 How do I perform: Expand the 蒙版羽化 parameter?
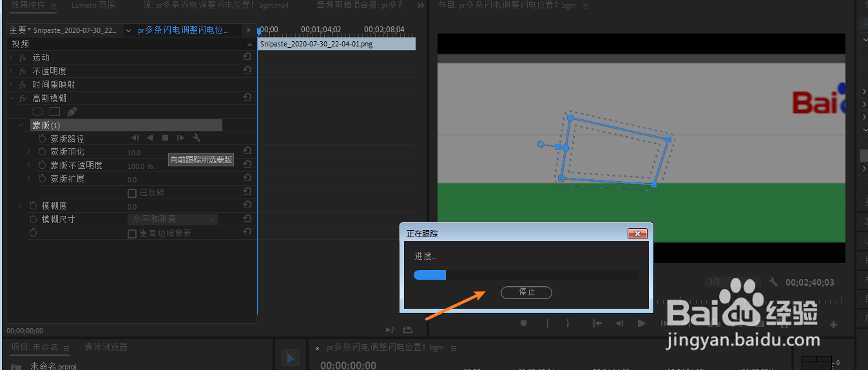tap(28, 151)
